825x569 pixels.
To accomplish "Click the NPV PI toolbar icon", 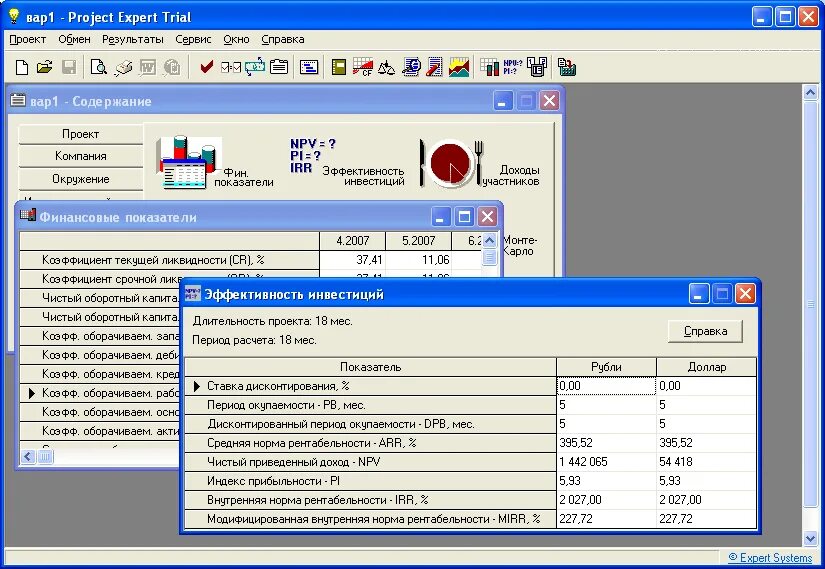I will (512, 67).
